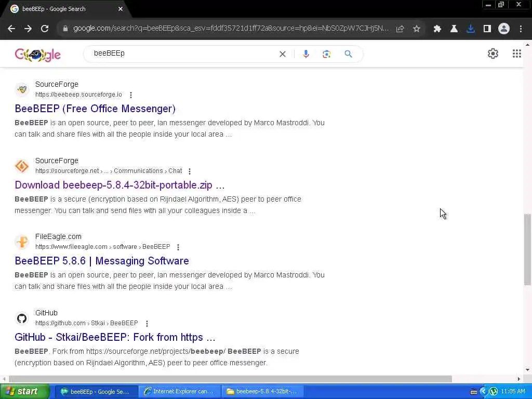The height and width of the screenshot is (399, 532).
Task: Toggle the side panel icon
Action: pos(487,29)
